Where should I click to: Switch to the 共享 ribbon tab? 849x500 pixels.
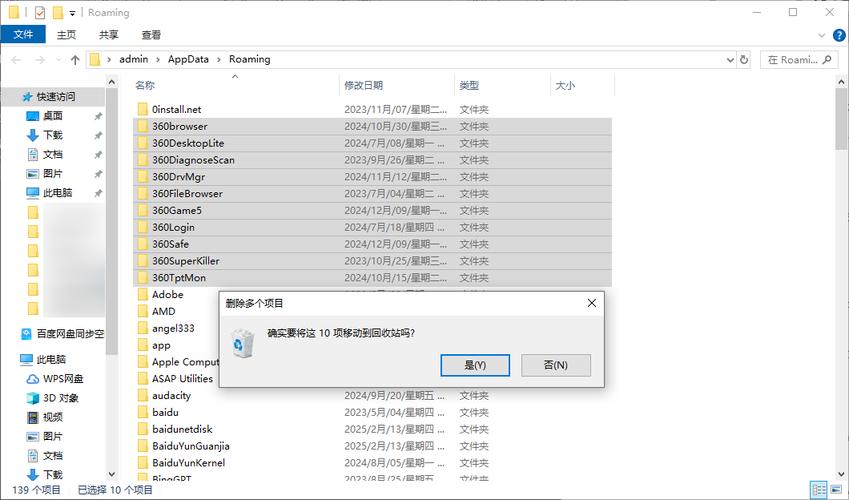(108, 35)
